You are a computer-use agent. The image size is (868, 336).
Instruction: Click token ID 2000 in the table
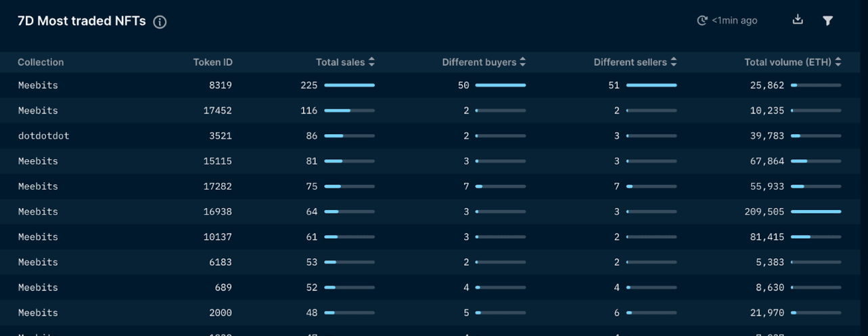tap(220, 313)
